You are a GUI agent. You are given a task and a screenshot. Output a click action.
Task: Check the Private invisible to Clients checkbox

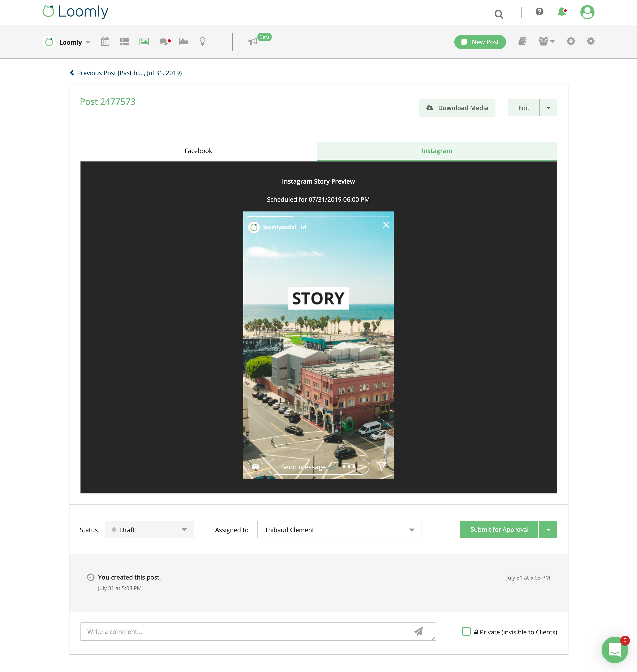click(x=466, y=631)
